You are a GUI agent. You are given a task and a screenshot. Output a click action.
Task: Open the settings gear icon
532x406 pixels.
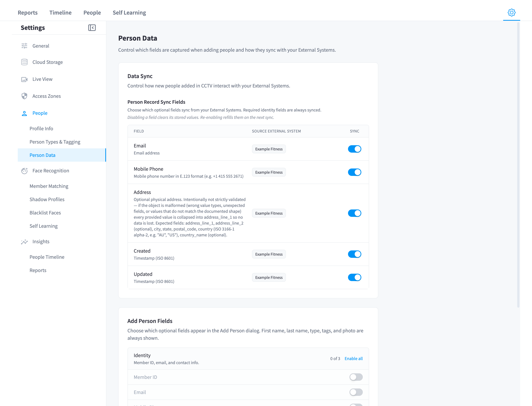point(511,13)
